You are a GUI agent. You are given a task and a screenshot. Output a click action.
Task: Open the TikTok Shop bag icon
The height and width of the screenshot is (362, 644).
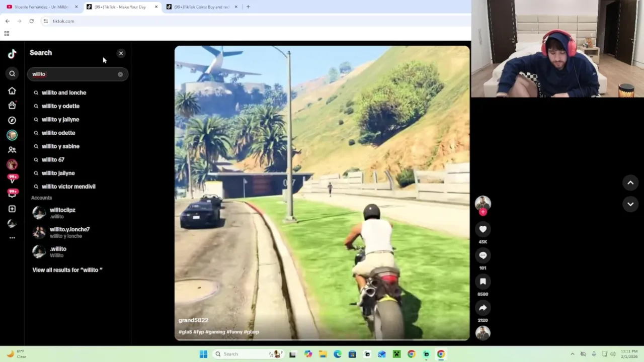click(x=12, y=105)
